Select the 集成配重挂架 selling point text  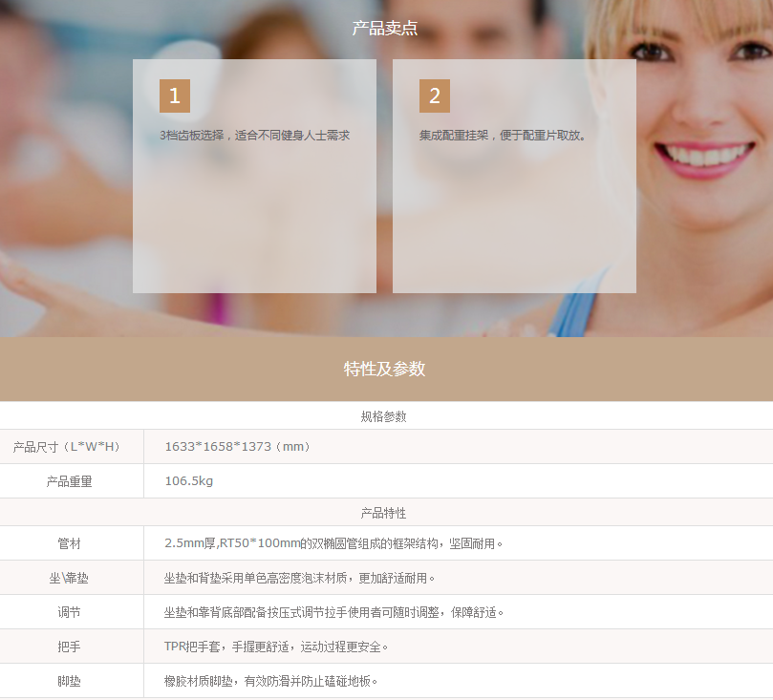tap(503, 136)
